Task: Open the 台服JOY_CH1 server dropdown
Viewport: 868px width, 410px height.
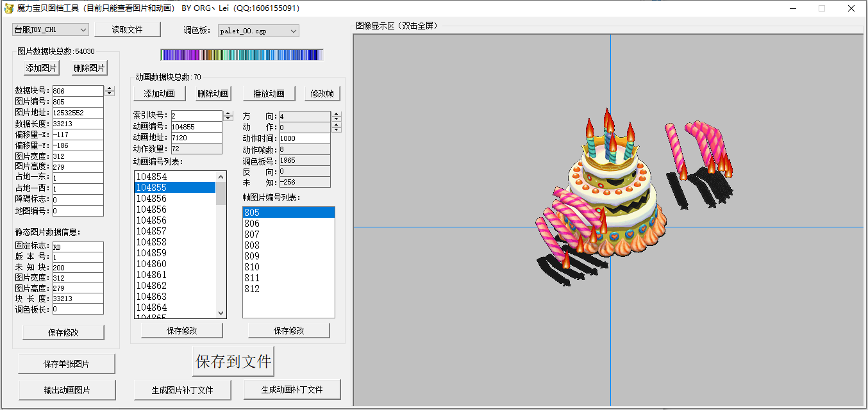Action: tap(51, 30)
